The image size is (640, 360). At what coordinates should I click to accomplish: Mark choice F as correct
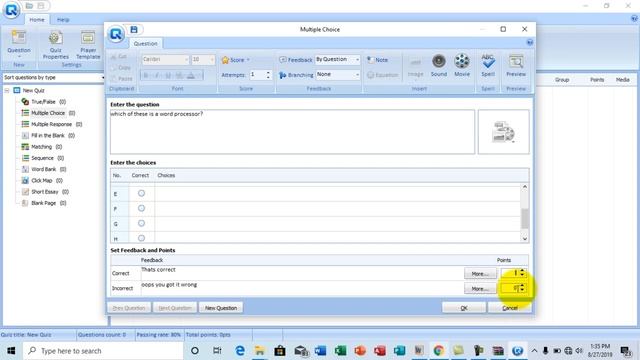coord(141,208)
